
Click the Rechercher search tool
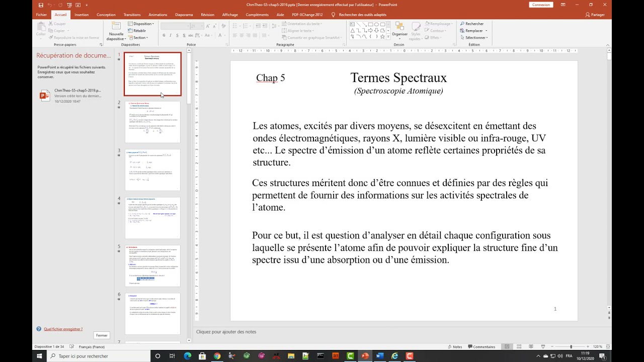click(472, 24)
